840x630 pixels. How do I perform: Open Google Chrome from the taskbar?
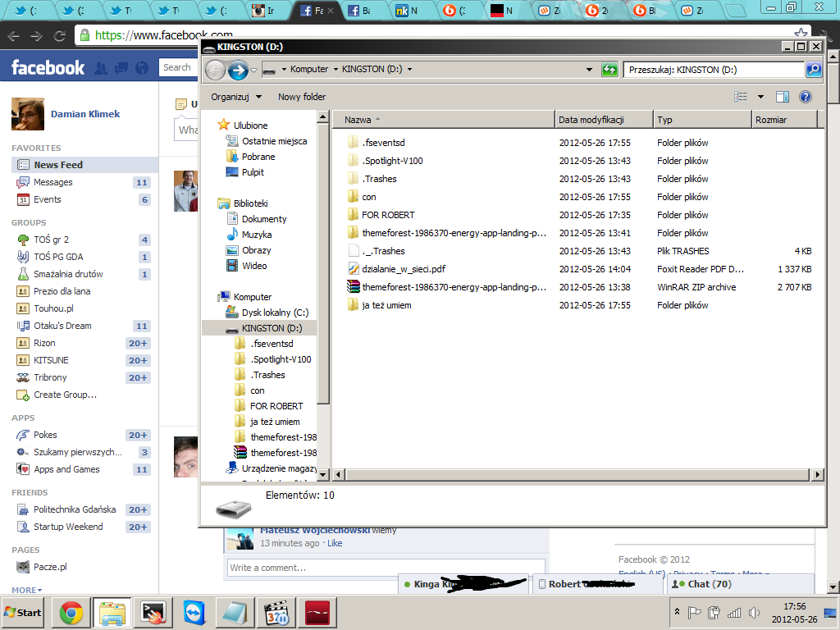tap(71, 613)
